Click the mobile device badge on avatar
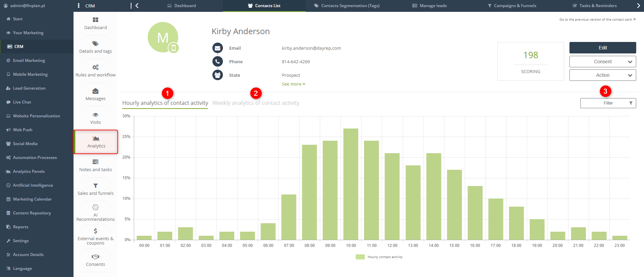The height and width of the screenshot is (277, 644). coord(173,48)
